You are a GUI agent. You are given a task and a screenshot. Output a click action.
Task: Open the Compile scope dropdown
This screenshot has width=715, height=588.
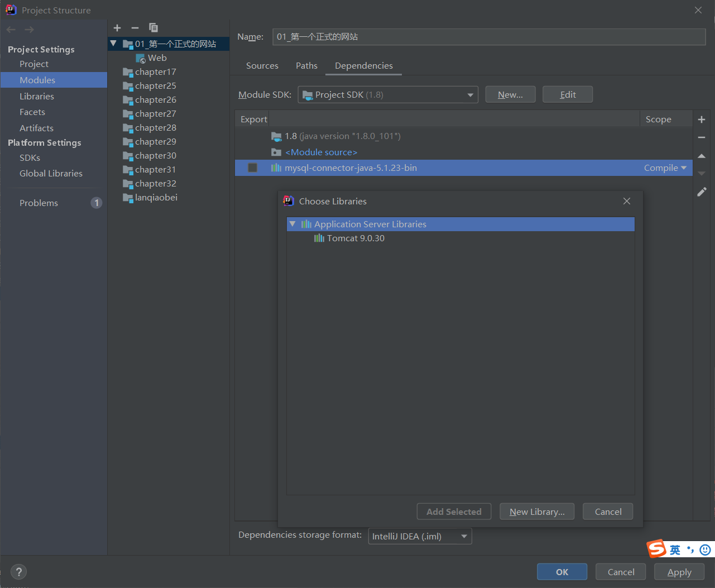[x=665, y=168]
